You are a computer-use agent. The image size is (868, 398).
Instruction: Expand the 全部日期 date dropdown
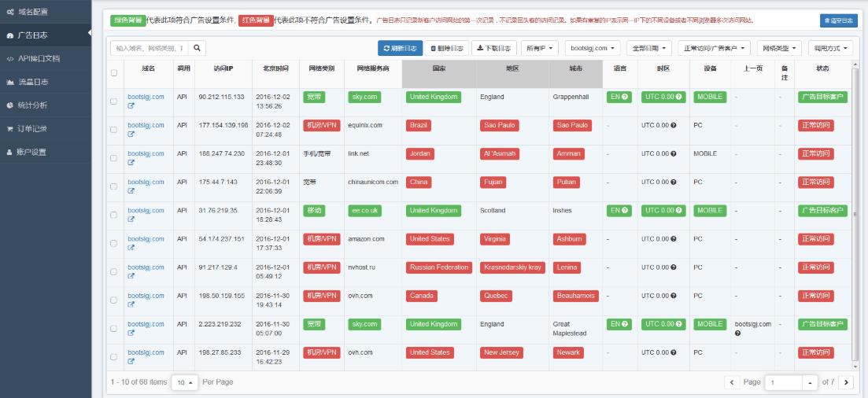648,48
